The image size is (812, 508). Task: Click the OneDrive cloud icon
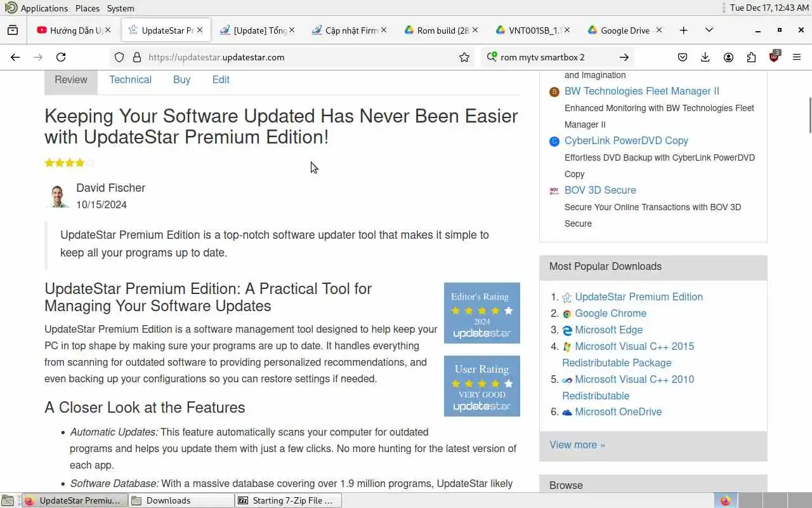(x=567, y=413)
